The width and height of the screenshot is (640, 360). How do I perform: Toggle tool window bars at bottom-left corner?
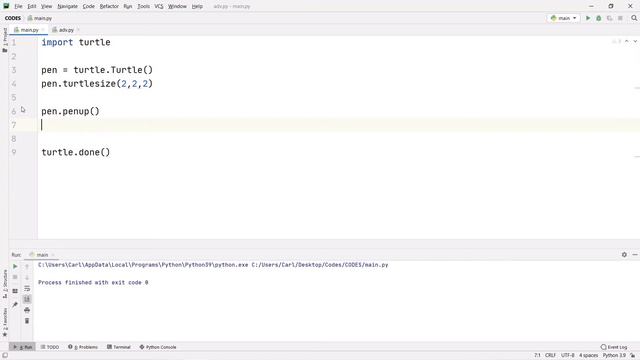(4, 356)
